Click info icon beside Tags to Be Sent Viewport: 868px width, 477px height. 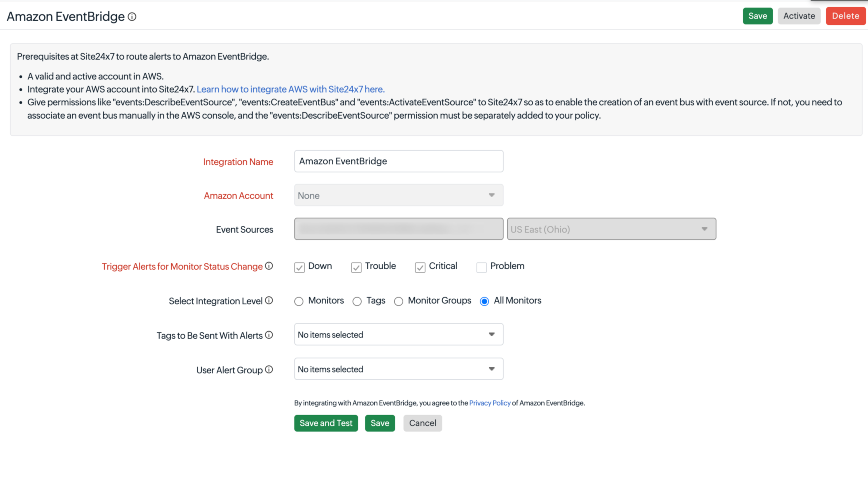(269, 335)
